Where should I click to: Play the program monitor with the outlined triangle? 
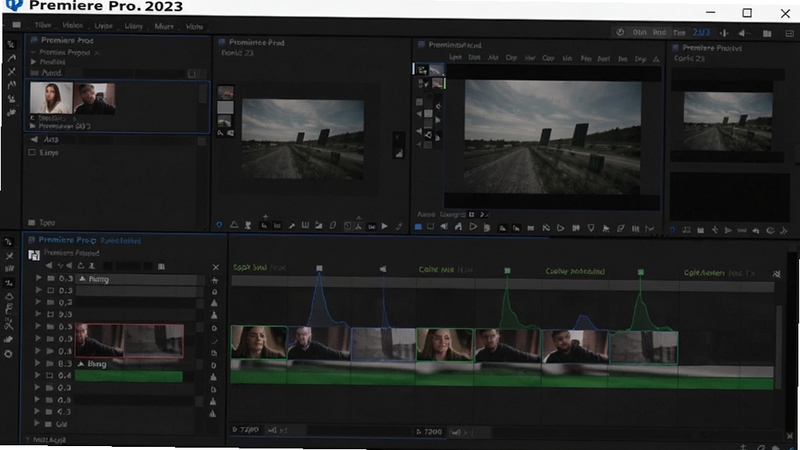(x=473, y=227)
